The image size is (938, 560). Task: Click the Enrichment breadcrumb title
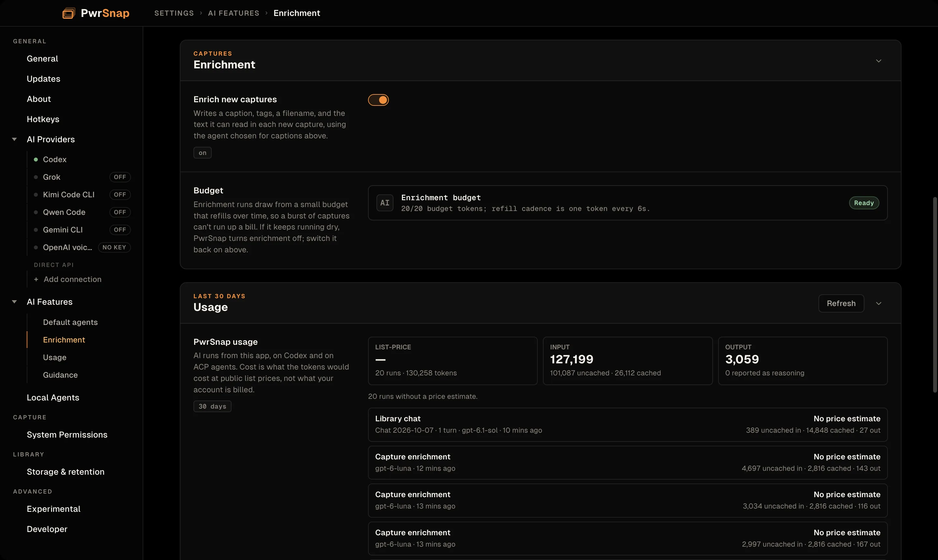pos(297,13)
